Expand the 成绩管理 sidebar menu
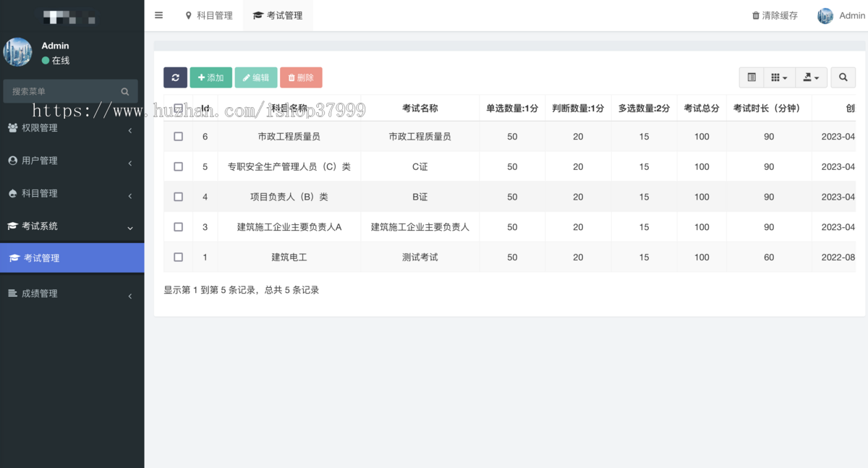The width and height of the screenshot is (868, 468). [x=72, y=294]
